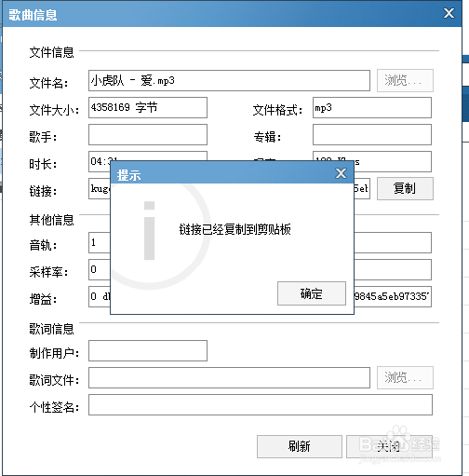Viewport: 469px width, 476px height.
Task: Click the 制作用户 input field
Action: coord(148,350)
